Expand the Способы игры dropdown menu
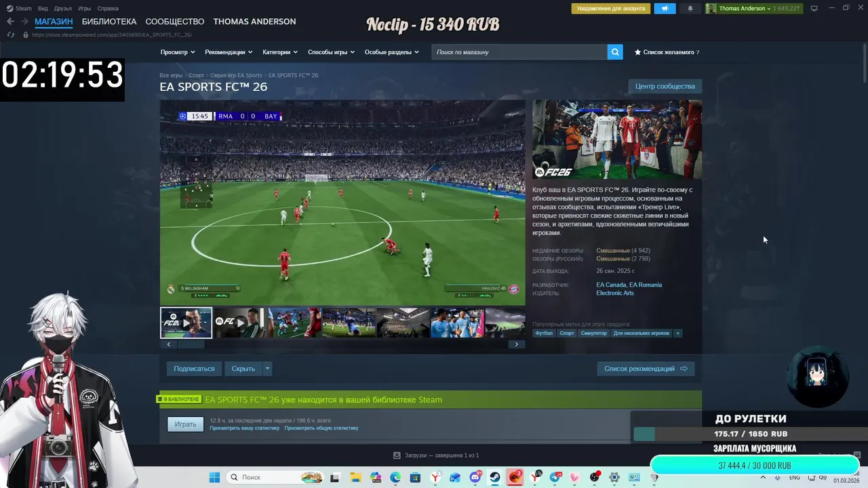The width and height of the screenshot is (868, 488). 332,52
